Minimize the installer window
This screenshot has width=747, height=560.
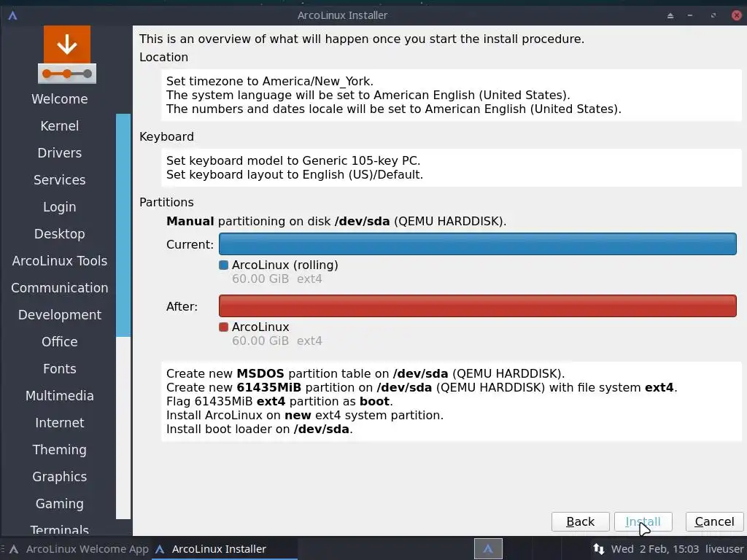click(x=690, y=15)
